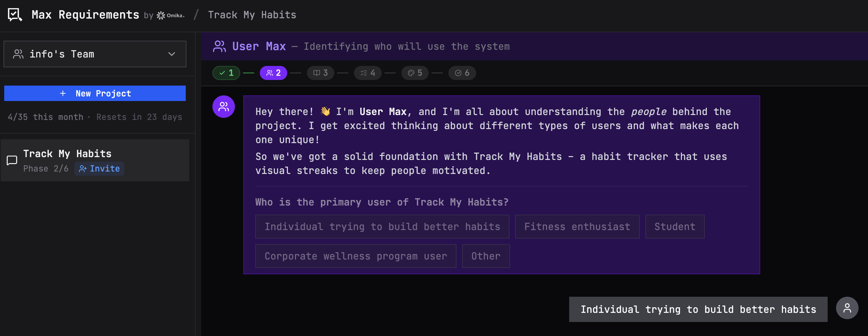Select Individual trying to build better habits

(x=382, y=226)
